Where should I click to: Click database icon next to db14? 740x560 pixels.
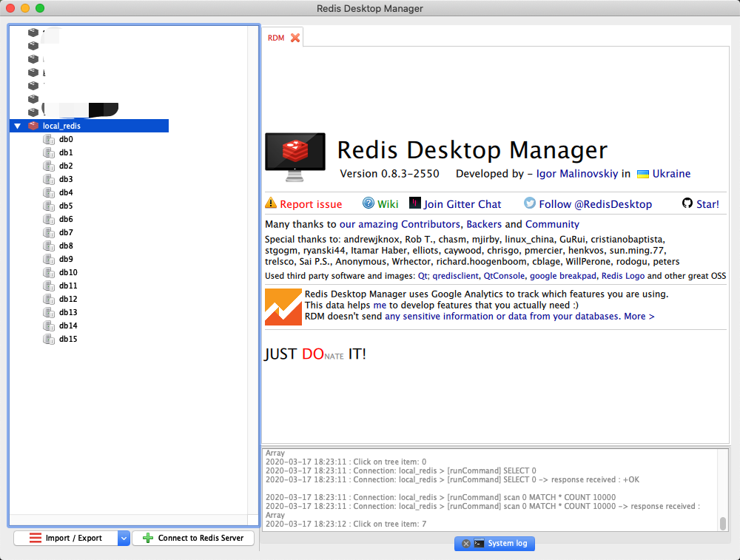(x=49, y=325)
